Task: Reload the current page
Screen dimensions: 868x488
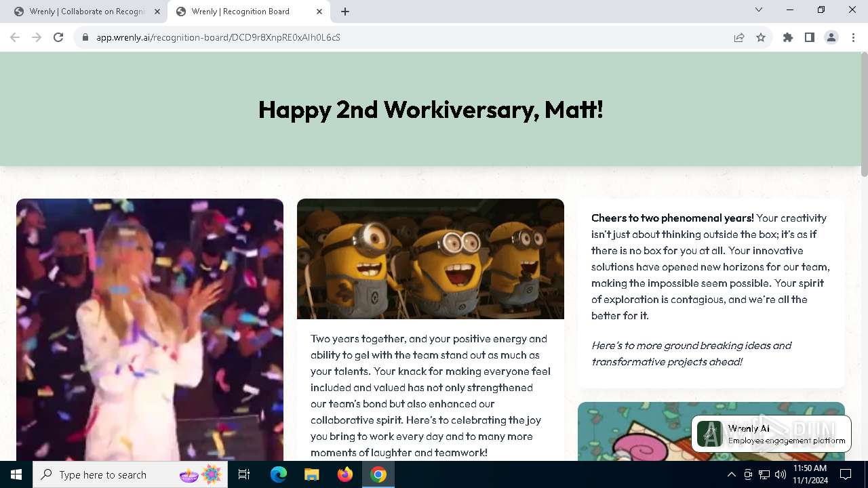Action: (58, 37)
